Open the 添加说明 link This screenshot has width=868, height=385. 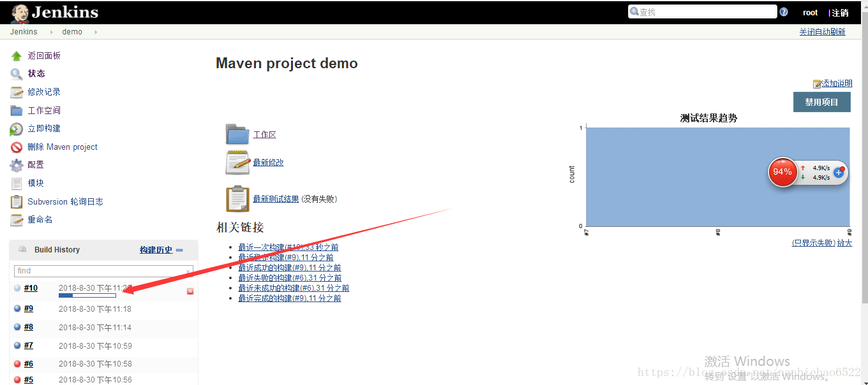click(837, 84)
